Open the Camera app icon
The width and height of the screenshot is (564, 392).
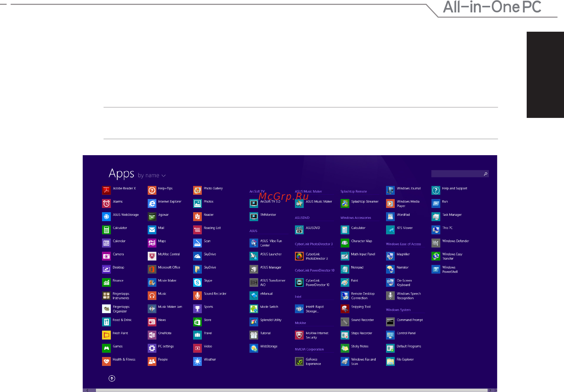(106, 256)
